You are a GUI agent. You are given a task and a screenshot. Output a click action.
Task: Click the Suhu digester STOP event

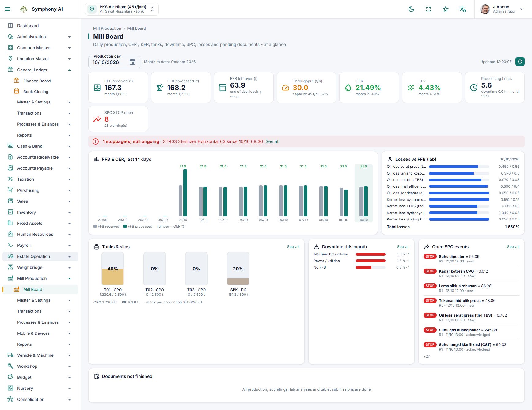coord(471,259)
